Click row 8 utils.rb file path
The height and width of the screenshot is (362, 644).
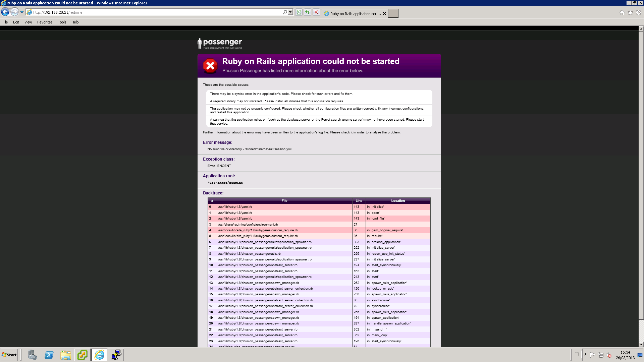(249, 254)
